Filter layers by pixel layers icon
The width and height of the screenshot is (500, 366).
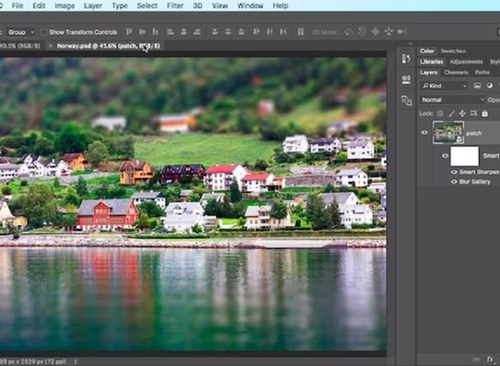click(x=477, y=86)
